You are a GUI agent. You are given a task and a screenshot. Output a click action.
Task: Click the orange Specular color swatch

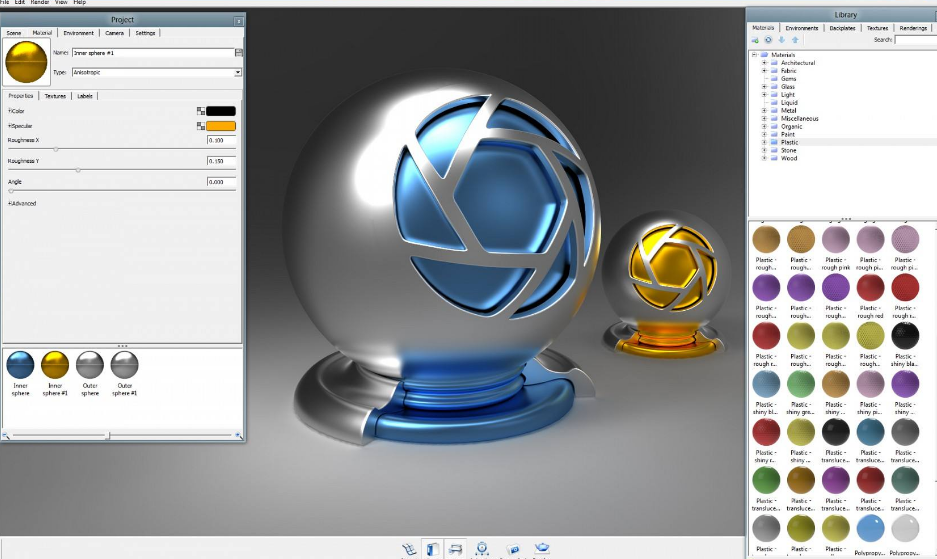(x=221, y=126)
